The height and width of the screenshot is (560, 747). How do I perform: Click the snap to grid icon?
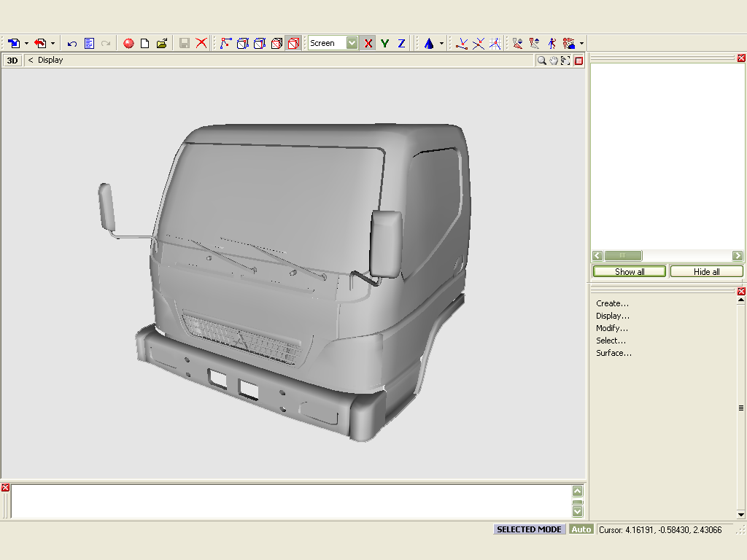pos(495,43)
